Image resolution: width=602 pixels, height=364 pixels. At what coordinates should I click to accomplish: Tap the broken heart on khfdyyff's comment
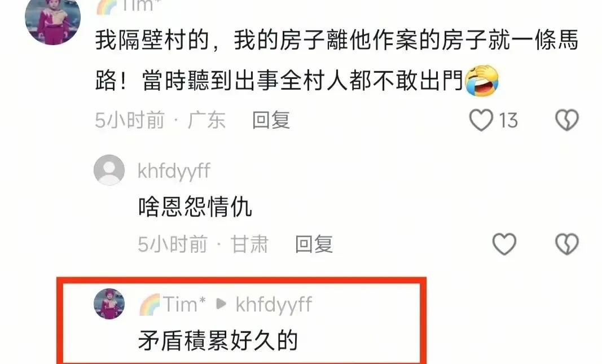click(x=567, y=244)
